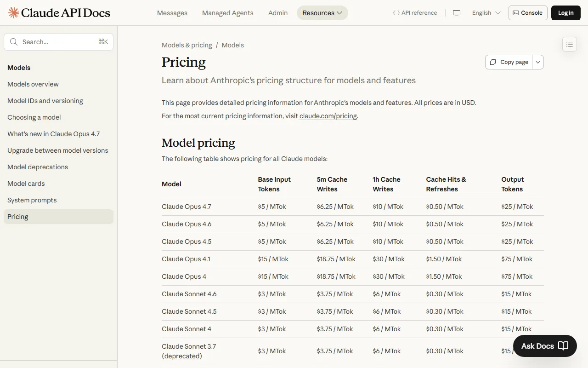The height and width of the screenshot is (368, 588).
Task: Click the magnifier icon in the search box
Action: pos(14,42)
